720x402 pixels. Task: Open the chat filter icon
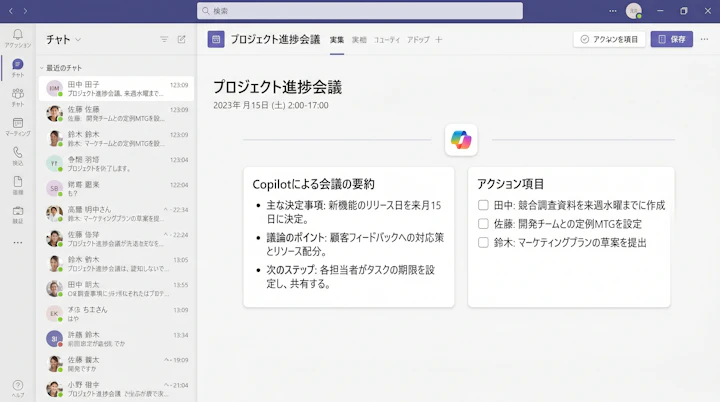(x=164, y=40)
